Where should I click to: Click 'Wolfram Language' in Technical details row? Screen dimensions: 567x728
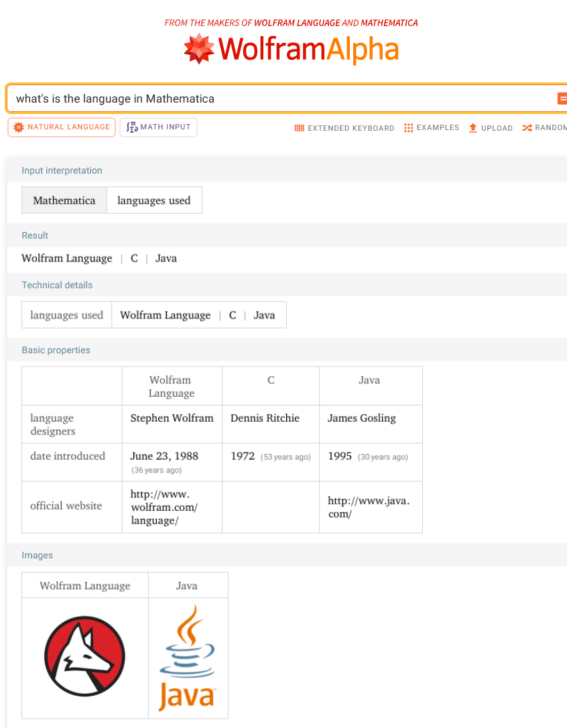coord(166,315)
